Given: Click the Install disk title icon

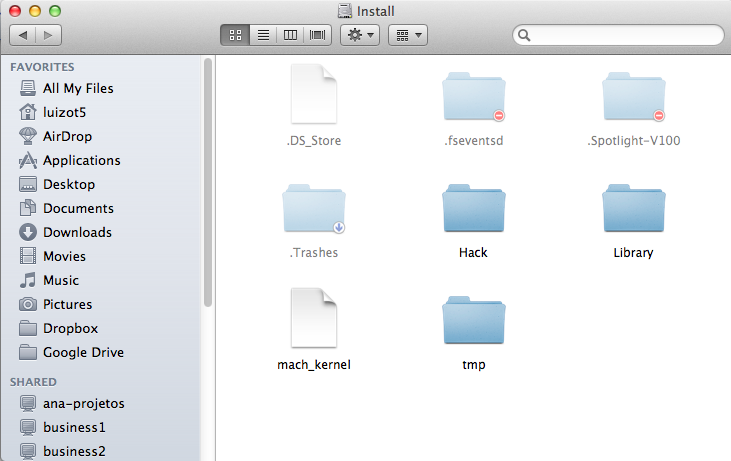Looking at the screenshot, I should click(x=345, y=11).
